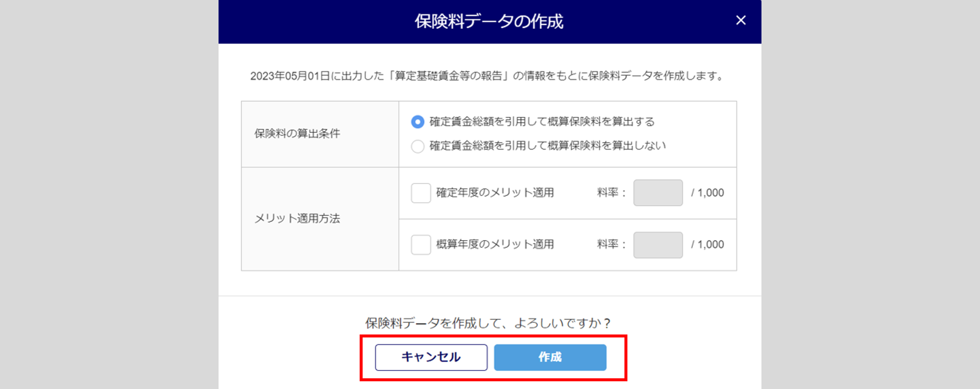This screenshot has width=980, height=389.
Task: Click the 保険料の算出条件 row header
Action: tap(297, 133)
